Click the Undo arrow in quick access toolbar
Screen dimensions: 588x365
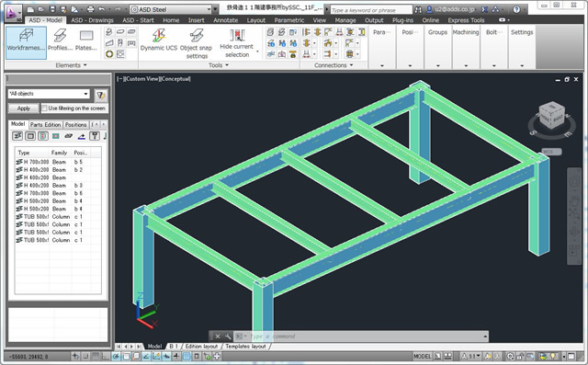tap(102, 9)
